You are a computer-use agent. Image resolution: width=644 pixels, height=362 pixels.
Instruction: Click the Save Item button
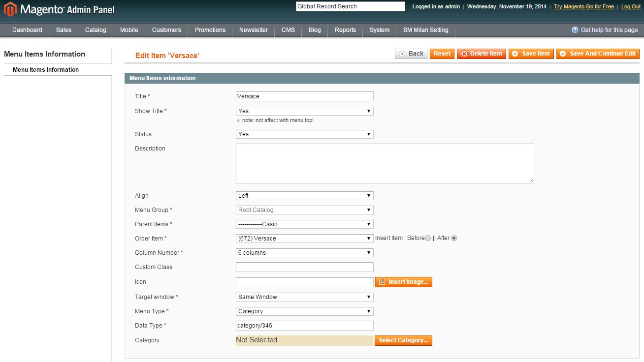click(x=531, y=54)
